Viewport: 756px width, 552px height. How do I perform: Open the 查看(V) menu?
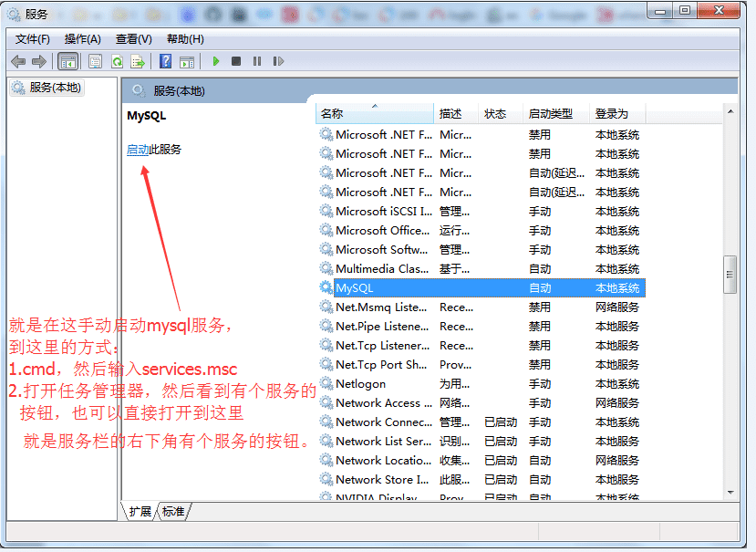[x=133, y=39]
